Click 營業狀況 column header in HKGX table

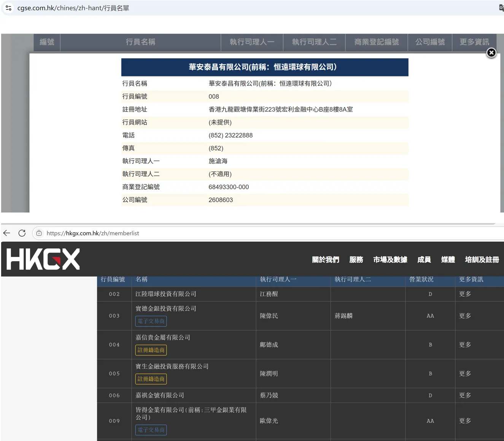[421, 279]
